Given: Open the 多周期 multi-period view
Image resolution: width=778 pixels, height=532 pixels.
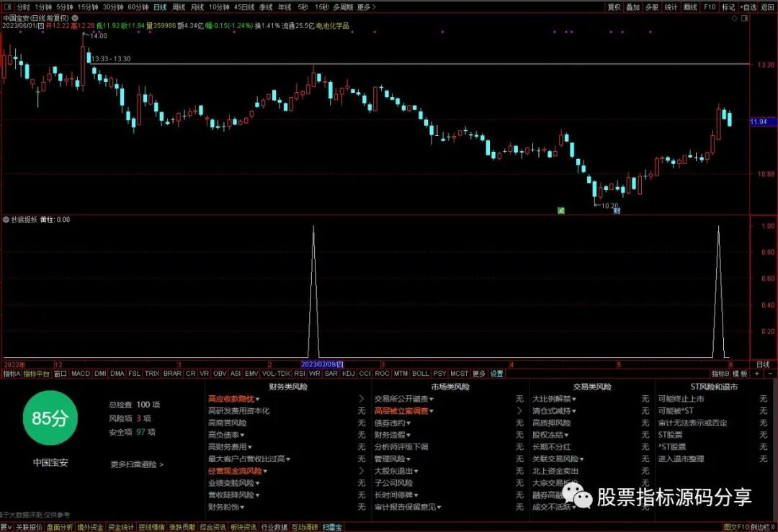Looking at the screenshot, I should (343, 7).
